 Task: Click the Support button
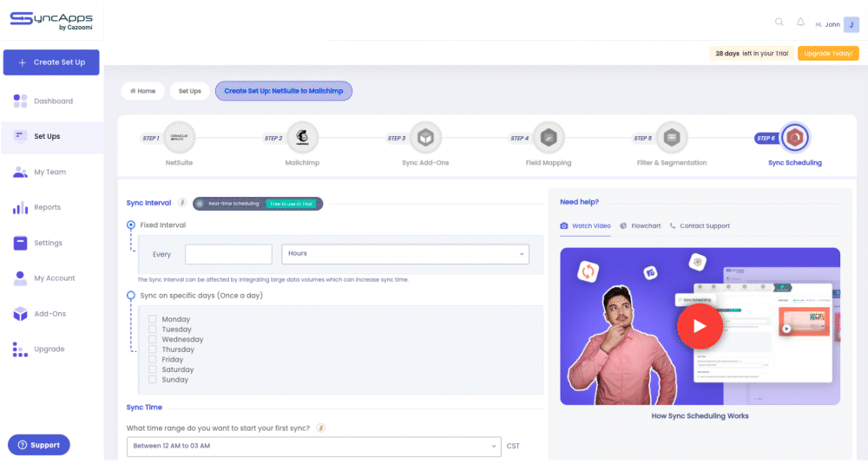point(39,445)
